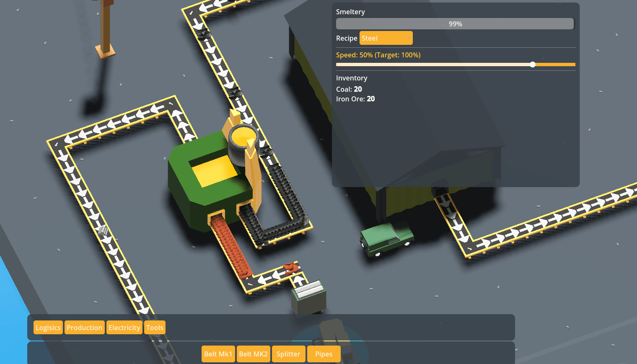
Task: Select the gray storage container by belt
Action: [309, 297]
